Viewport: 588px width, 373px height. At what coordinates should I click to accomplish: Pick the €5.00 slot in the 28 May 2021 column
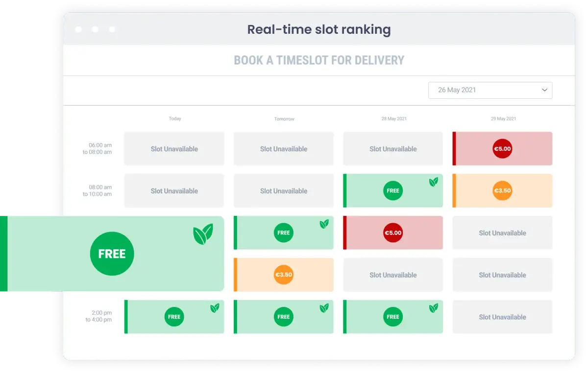tap(393, 233)
